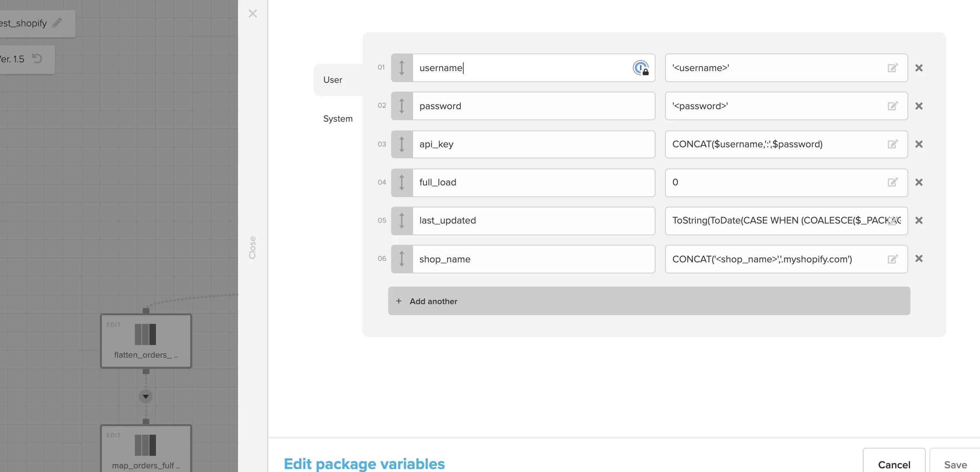Click the reorder handle for shop_name row
The image size is (980, 472).
point(402,259)
